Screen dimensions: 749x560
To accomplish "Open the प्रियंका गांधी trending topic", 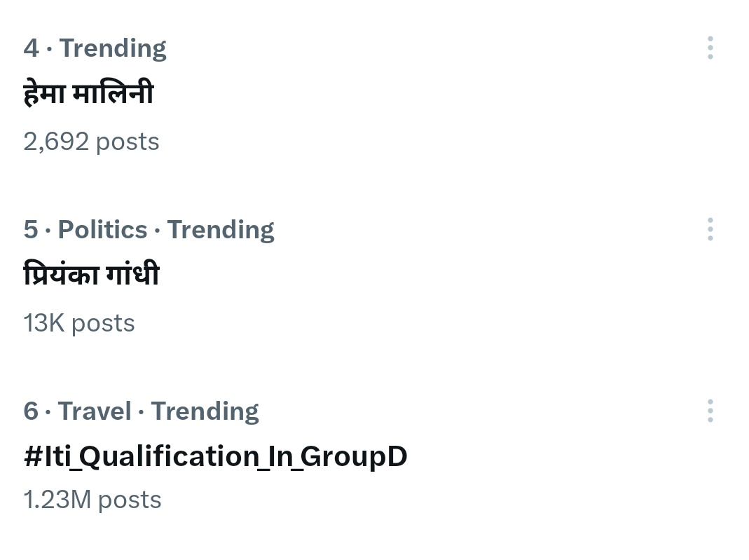I will click(91, 274).
